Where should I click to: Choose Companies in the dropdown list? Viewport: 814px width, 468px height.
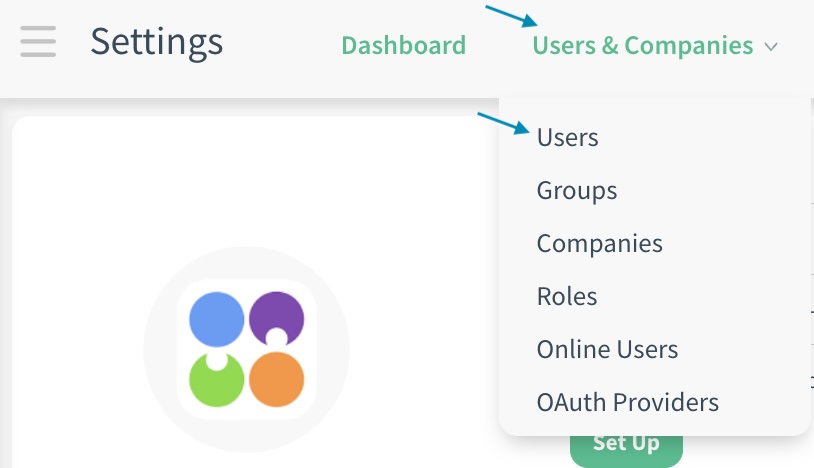click(599, 243)
